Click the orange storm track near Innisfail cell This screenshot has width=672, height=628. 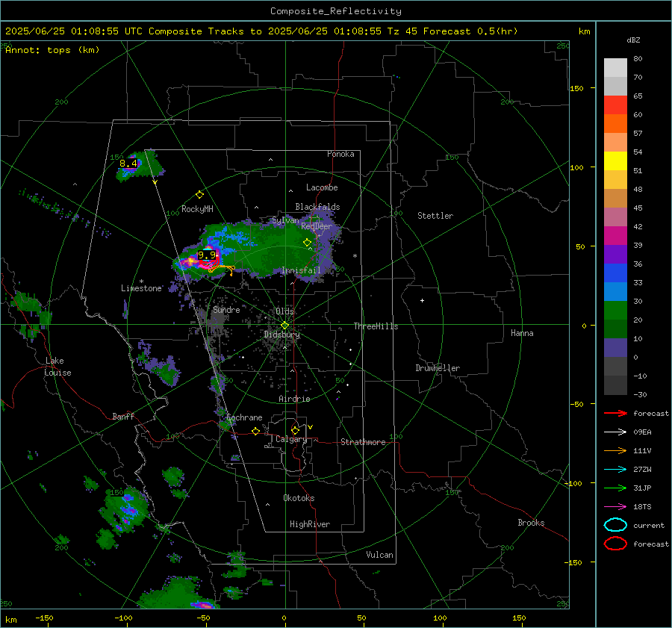point(222,270)
